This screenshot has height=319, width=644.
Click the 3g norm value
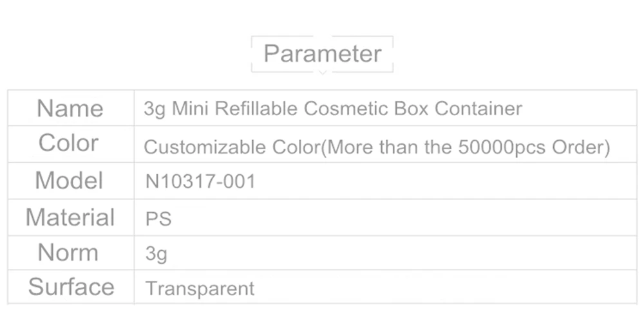click(x=156, y=254)
